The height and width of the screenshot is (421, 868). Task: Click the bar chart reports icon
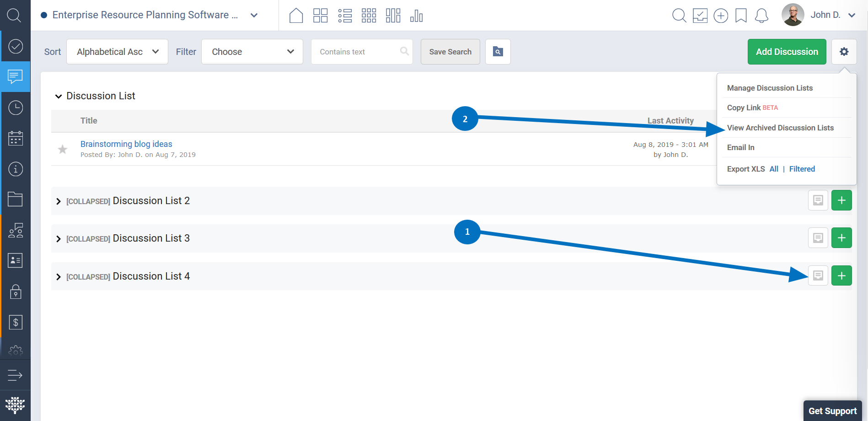(x=416, y=16)
